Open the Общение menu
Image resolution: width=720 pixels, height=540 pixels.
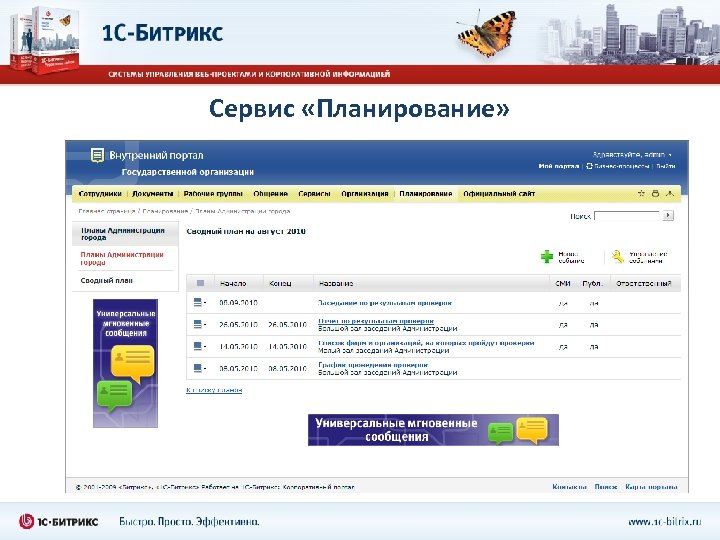[x=270, y=194]
